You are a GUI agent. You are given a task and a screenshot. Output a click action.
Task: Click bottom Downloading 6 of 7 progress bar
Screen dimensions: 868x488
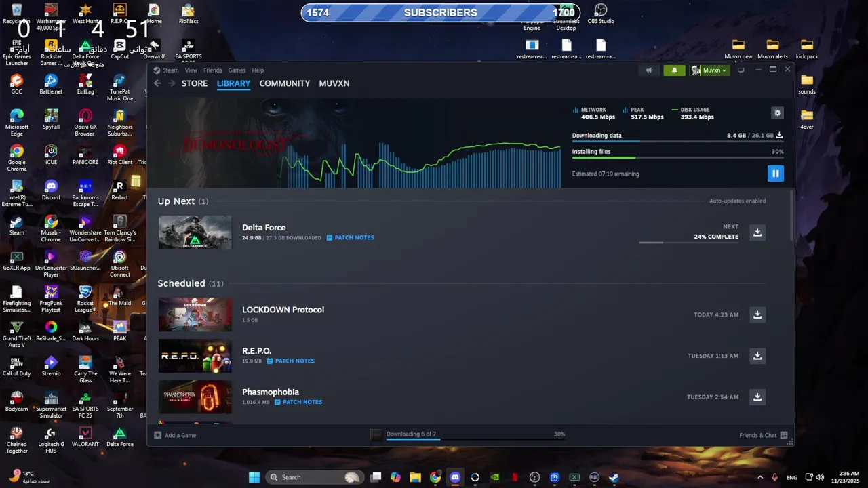coord(475,439)
